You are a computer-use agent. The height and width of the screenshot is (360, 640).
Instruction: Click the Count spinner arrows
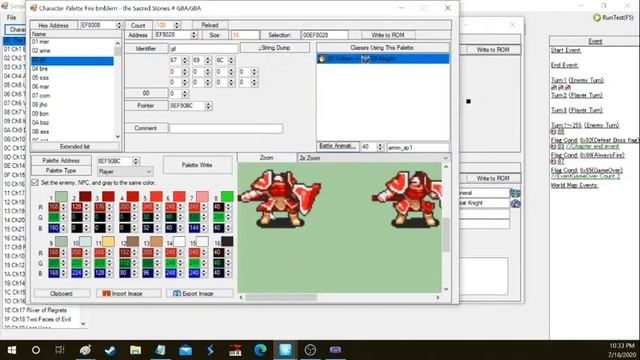point(177,25)
